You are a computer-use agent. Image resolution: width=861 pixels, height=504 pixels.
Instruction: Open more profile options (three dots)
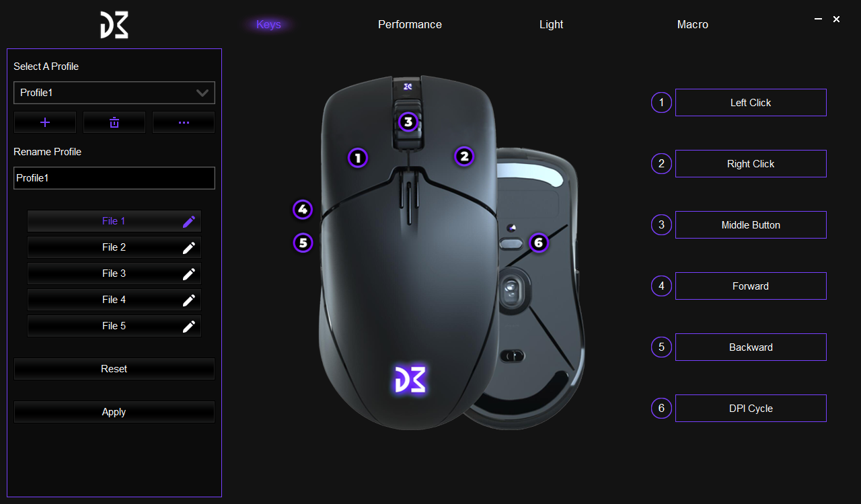tap(184, 122)
